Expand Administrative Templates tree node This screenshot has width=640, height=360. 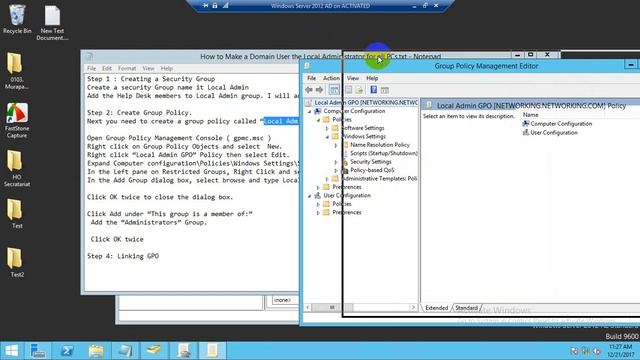327,179
